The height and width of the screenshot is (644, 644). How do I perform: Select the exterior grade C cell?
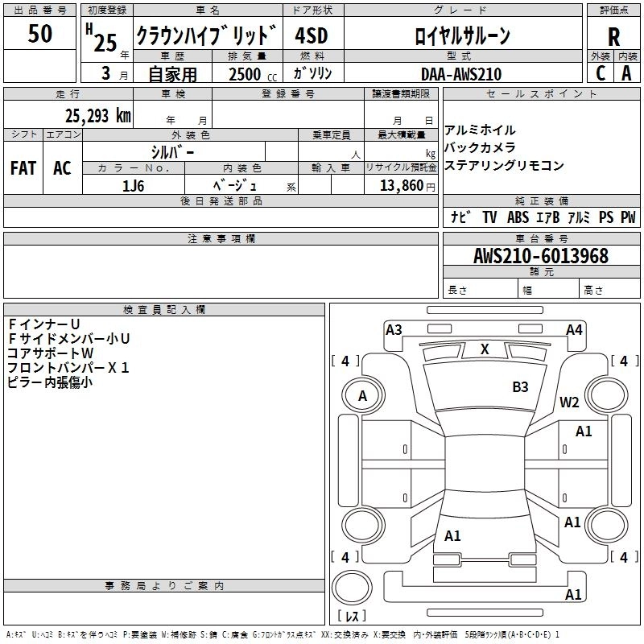(600, 73)
